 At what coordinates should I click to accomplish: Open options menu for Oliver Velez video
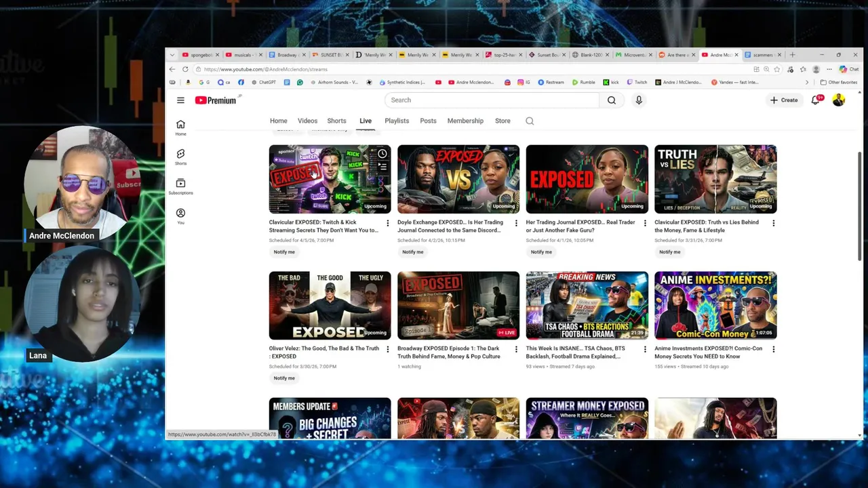pyautogui.click(x=388, y=350)
